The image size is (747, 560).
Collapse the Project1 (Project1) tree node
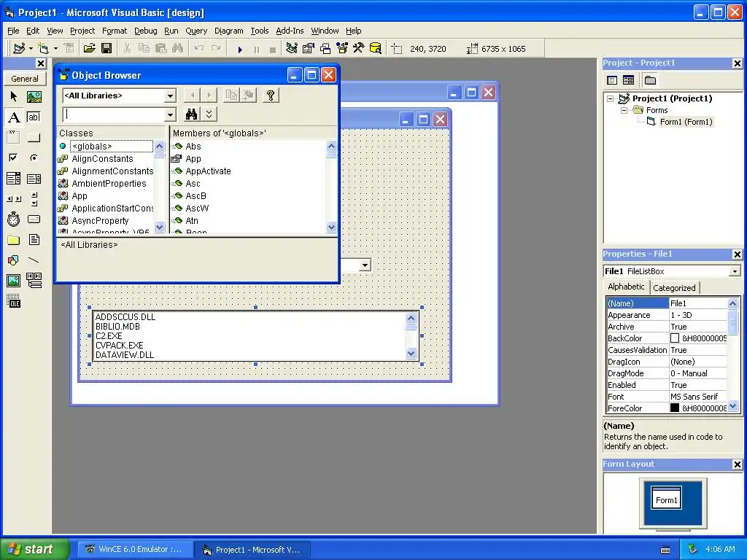[611, 99]
